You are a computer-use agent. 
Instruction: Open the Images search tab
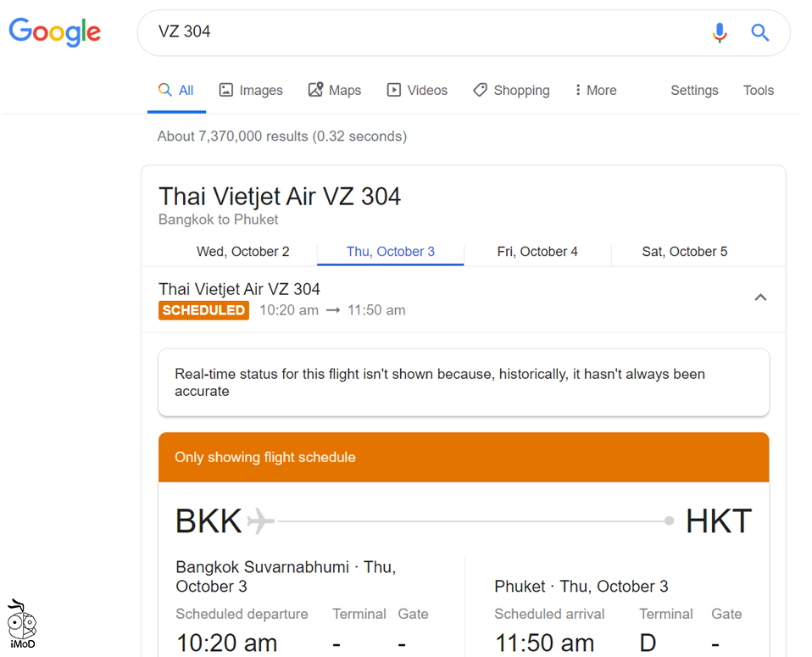click(251, 91)
